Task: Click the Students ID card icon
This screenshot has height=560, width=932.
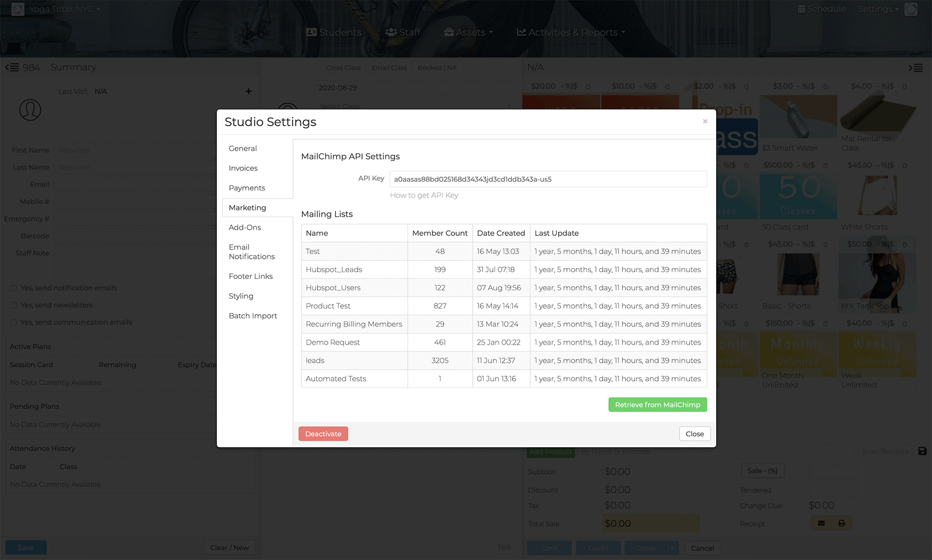Action: click(312, 32)
